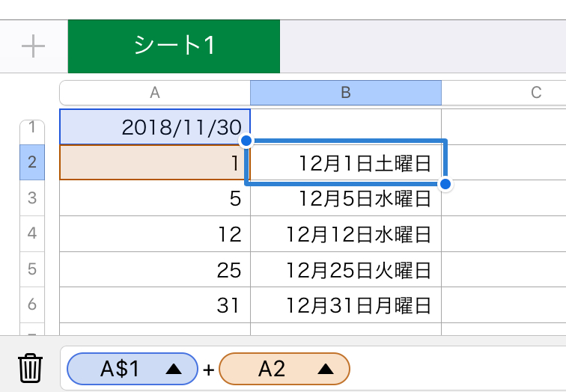Click the cell showing 12月5日水曜日
This screenshot has width=566, height=392.
[346, 198]
